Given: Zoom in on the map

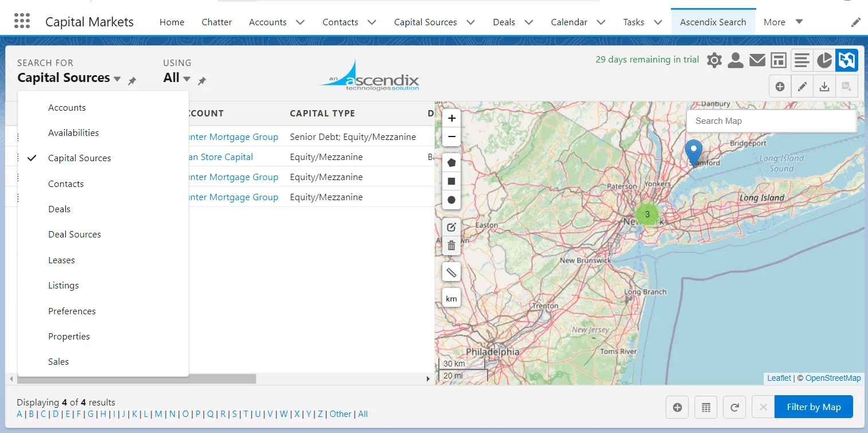Looking at the screenshot, I should pos(451,118).
